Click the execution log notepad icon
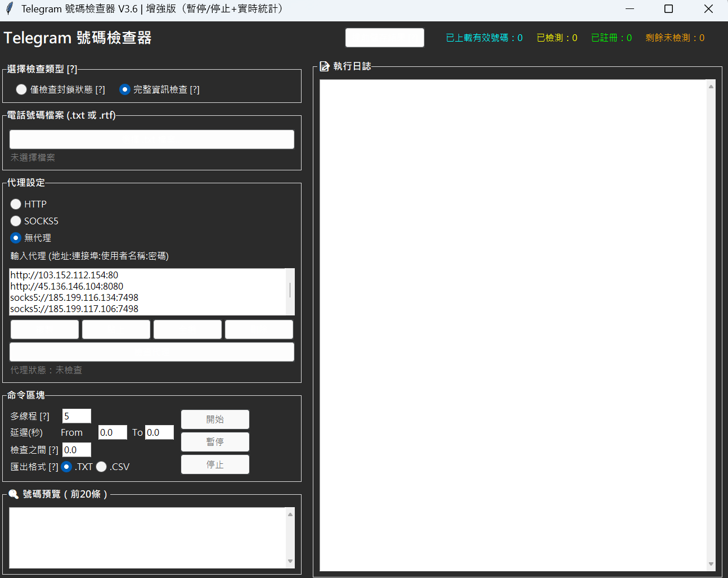 coord(325,66)
